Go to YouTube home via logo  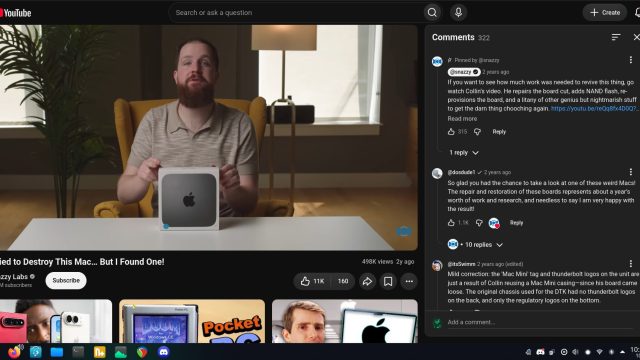(x=16, y=13)
